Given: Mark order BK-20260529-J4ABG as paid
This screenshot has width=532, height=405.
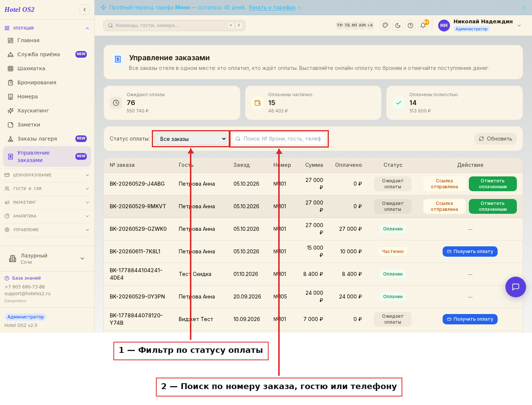Looking at the screenshot, I should pos(493,184).
